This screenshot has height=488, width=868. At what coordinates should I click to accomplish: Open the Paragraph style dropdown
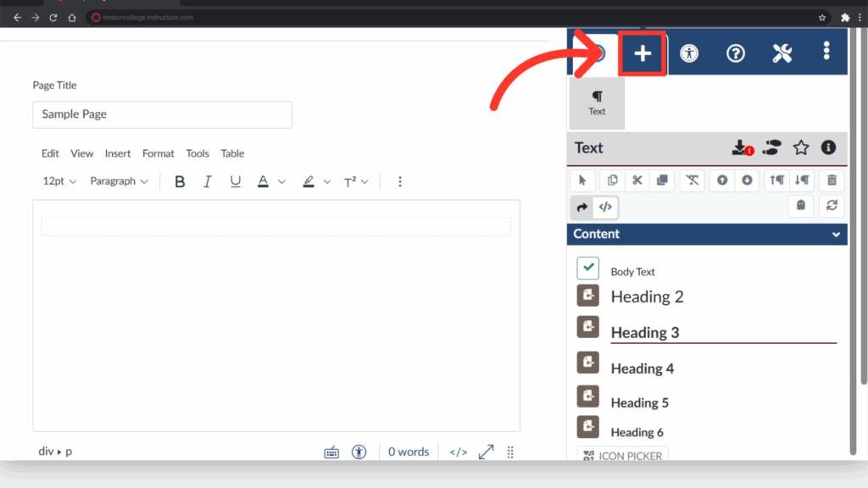coord(119,181)
